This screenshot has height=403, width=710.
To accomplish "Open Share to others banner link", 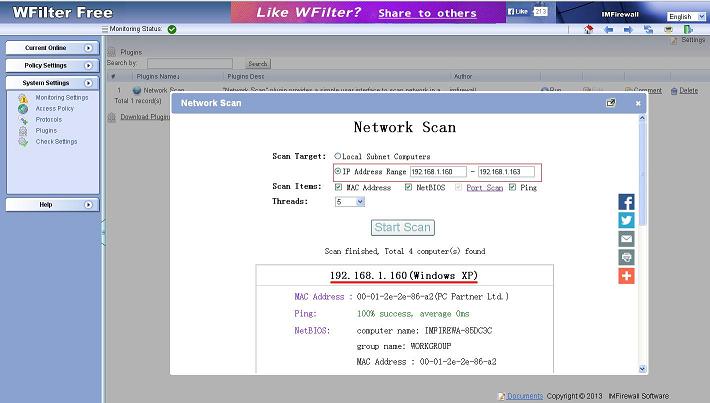I will point(427,13).
